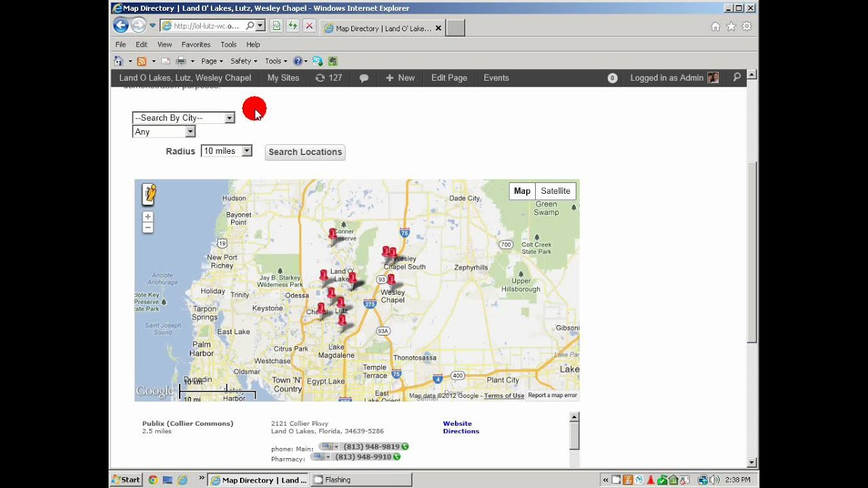
Task: Open the Directions link for Publix
Action: 461,431
